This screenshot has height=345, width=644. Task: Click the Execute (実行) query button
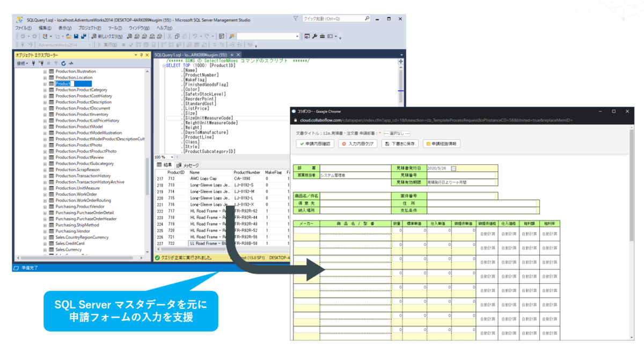(108, 45)
